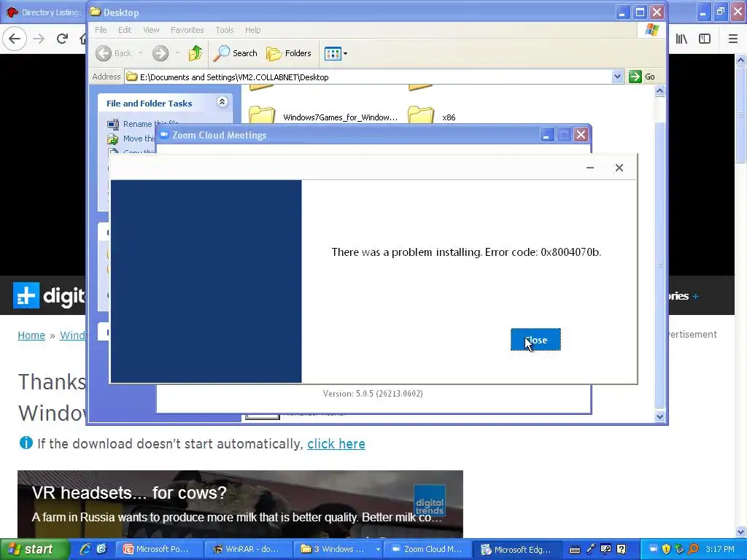The height and width of the screenshot is (560, 747).
Task: Go back using Explorer's Back arrow icon
Action: pyautogui.click(x=104, y=53)
